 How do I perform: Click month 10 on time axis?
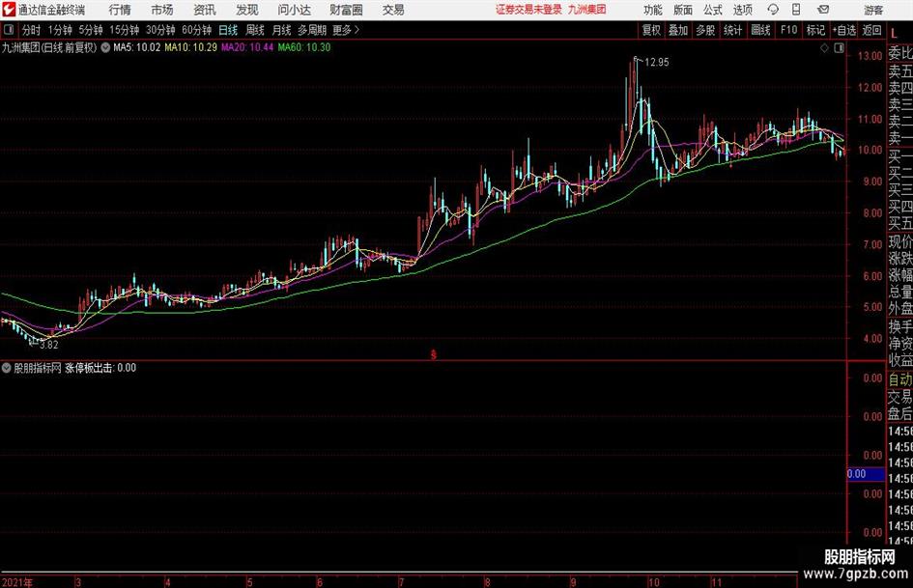(x=654, y=582)
